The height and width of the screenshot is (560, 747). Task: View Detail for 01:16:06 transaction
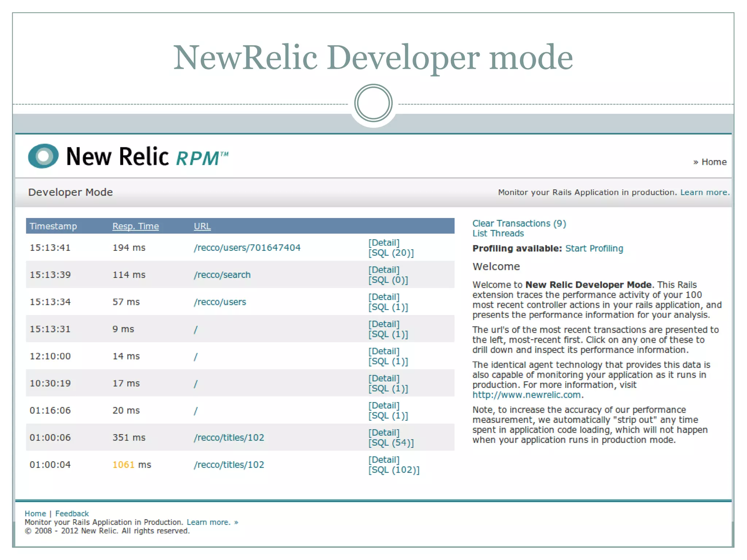tap(384, 405)
